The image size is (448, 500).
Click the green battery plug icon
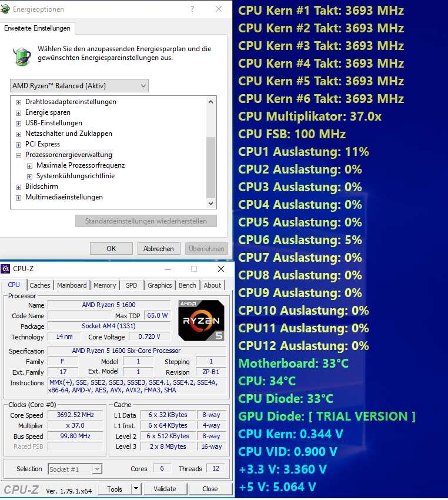(22, 56)
